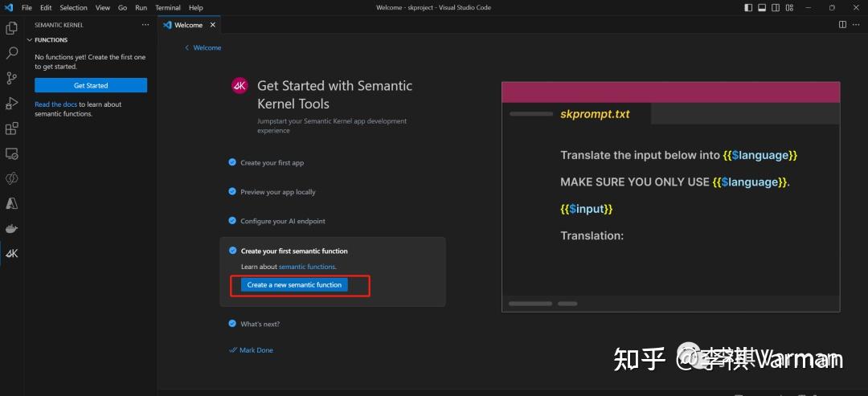868x396 pixels.
Task: Click the Mark Done link
Action: pos(251,350)
